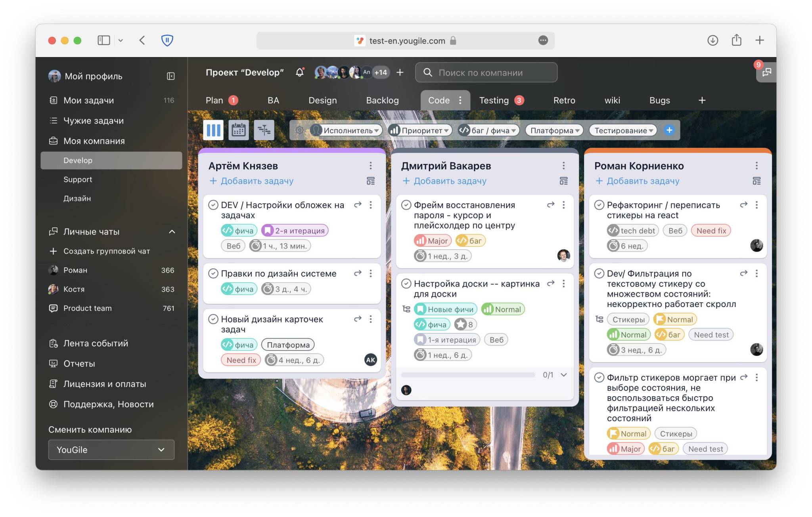Open chat panel icon with badge 9

click(x=766, y=72)
